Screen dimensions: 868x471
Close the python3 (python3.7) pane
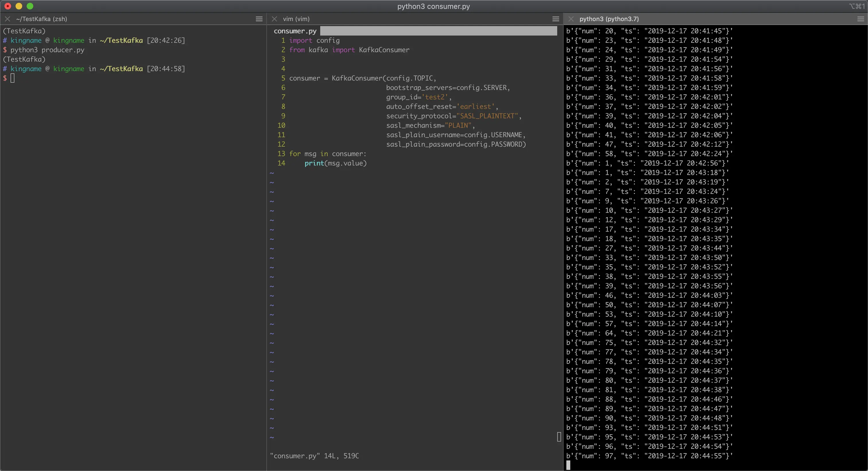pyautogui.click(x=571, y=19)
